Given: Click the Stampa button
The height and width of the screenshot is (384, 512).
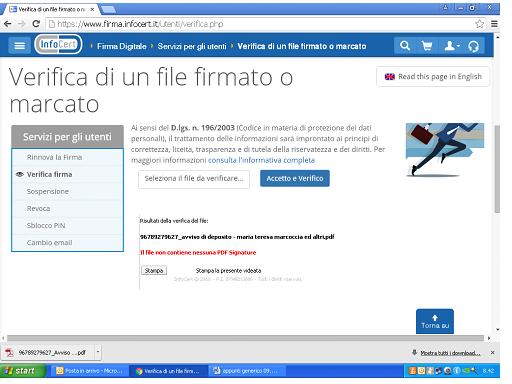Looking at the screenshot, I should tap(154, 270).
